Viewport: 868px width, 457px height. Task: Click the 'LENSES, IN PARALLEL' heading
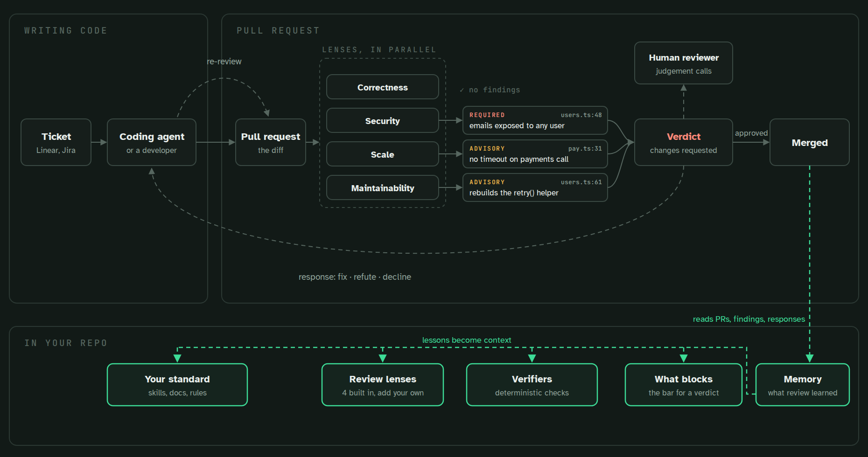pos(379,50)
